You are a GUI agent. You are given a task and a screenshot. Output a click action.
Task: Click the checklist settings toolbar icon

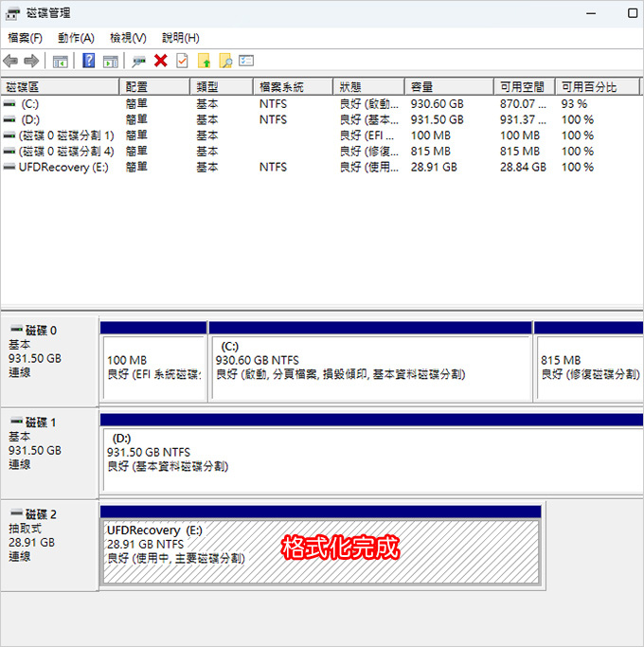pos(246,61)
